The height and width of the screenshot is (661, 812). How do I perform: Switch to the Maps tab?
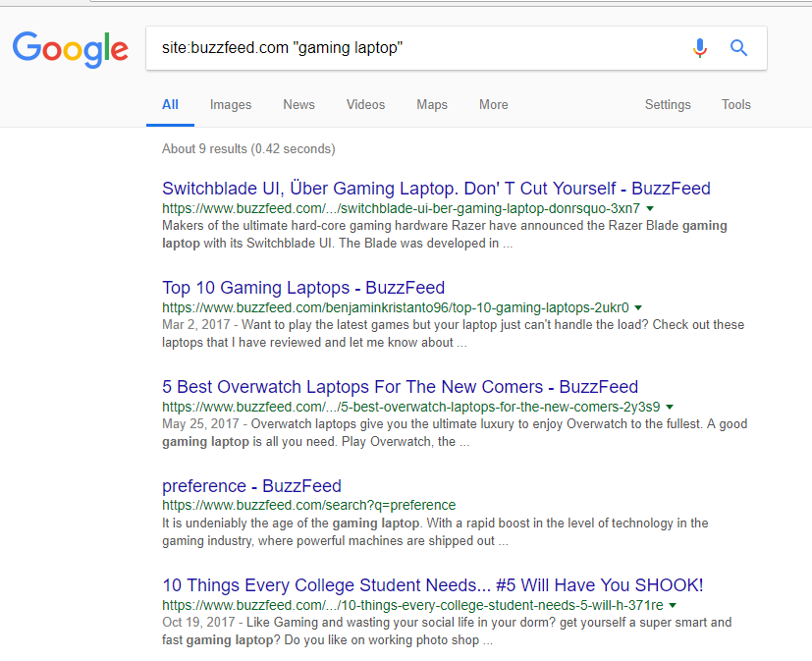coord(432,105)
